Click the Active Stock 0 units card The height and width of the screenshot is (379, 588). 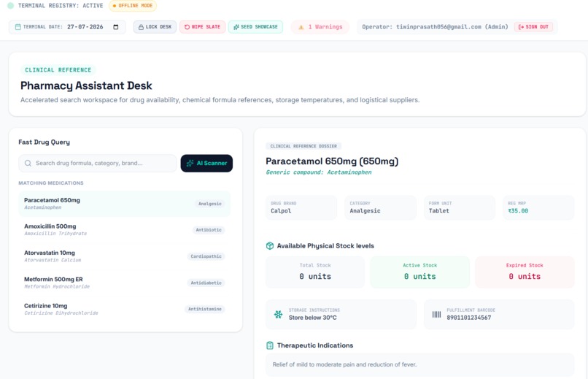pyautogui.click(x=419, y=272)
